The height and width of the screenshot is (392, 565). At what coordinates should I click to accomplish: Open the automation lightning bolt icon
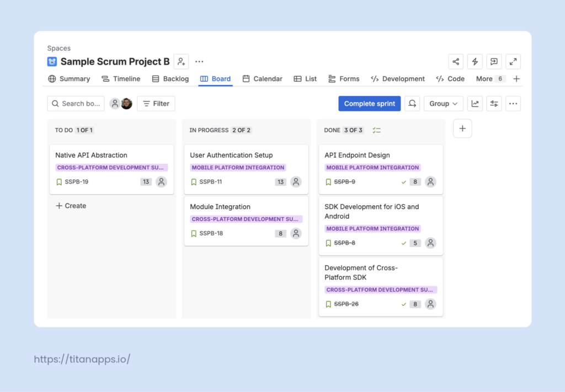click(475, 62)
